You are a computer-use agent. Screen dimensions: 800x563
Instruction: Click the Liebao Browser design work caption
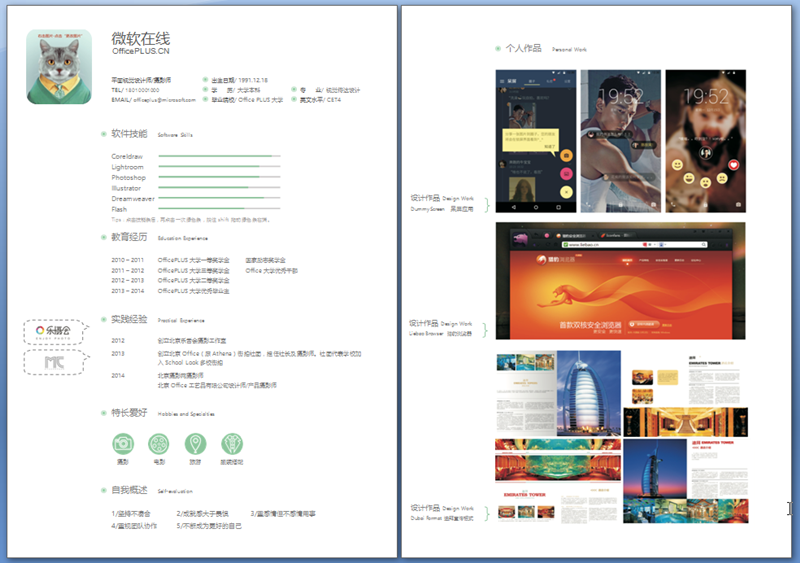441,328
